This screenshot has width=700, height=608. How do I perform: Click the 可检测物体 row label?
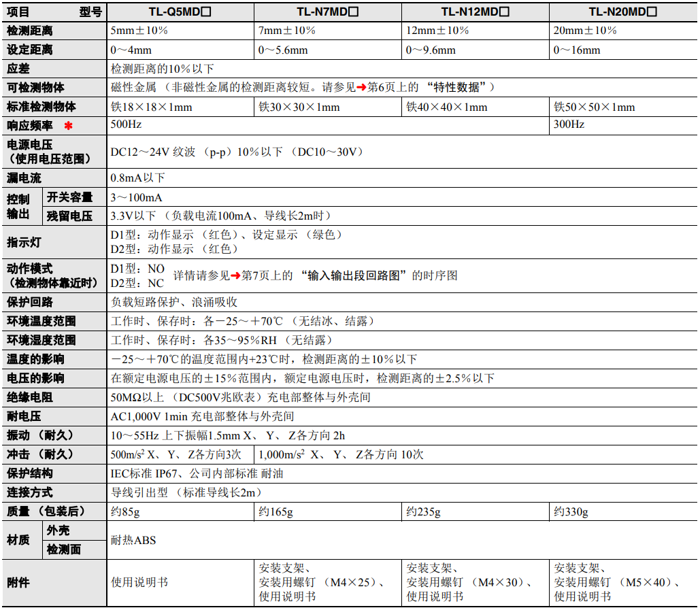coord(35,88)
